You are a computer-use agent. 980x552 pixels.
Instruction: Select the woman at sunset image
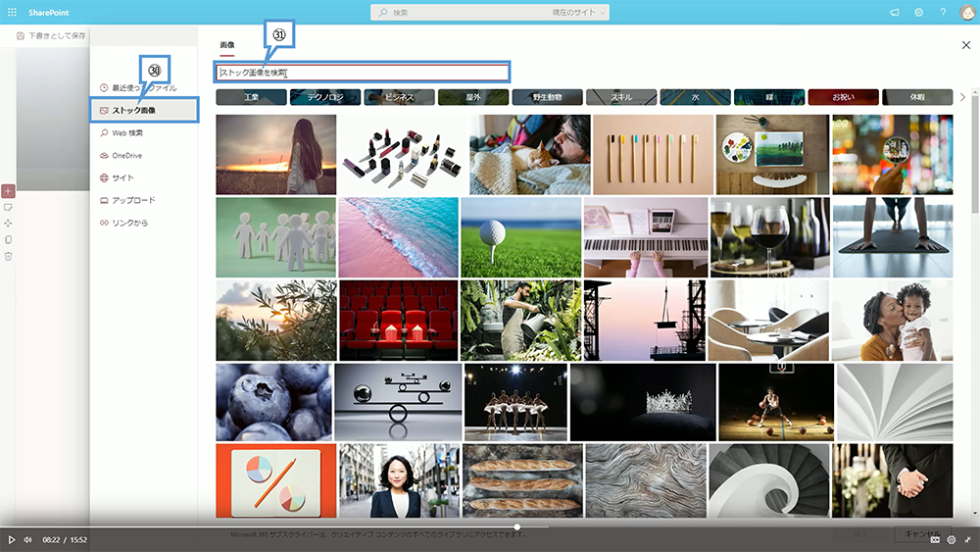[275, 154]
